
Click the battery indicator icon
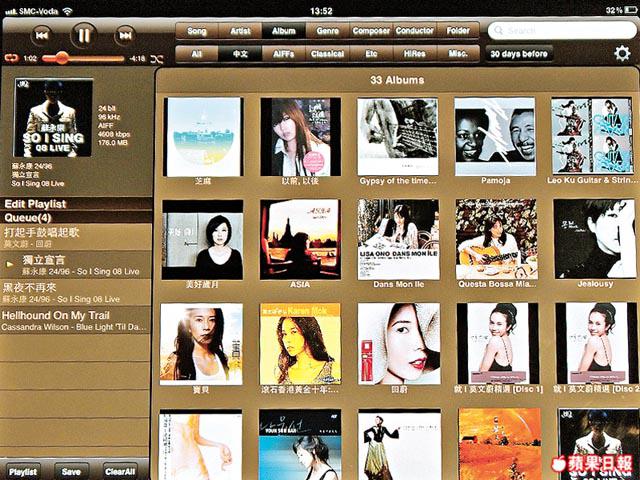pos(631,10)
